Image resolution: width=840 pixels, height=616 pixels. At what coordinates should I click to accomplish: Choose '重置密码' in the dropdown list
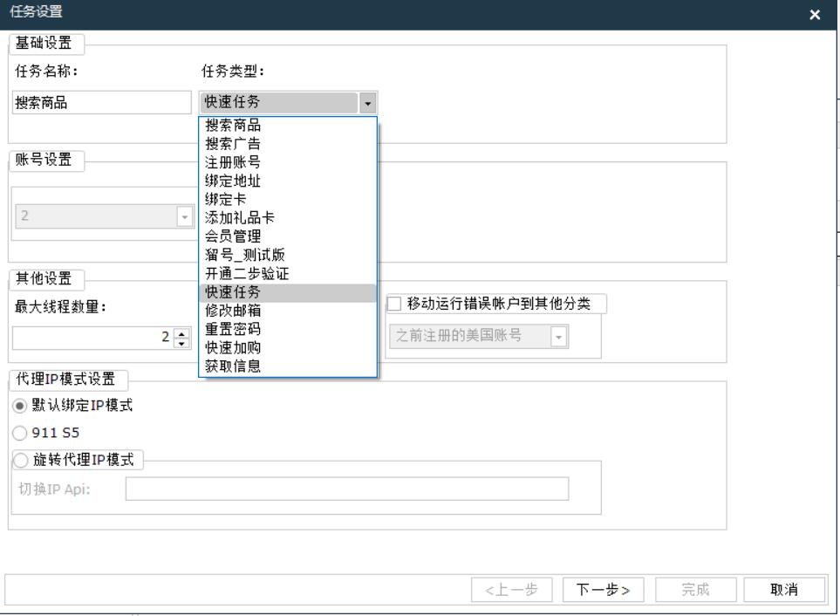(233, 329)
